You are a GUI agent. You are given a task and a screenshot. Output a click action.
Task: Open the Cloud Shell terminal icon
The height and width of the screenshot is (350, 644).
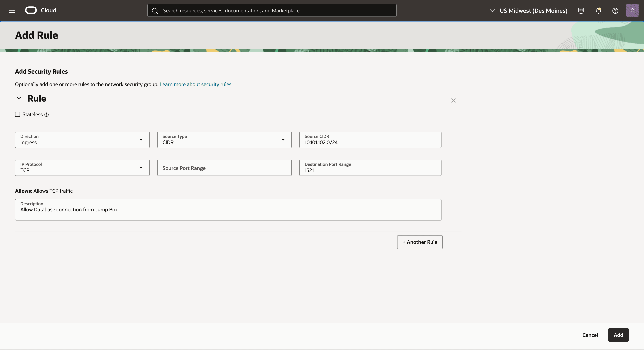point(581,11)
